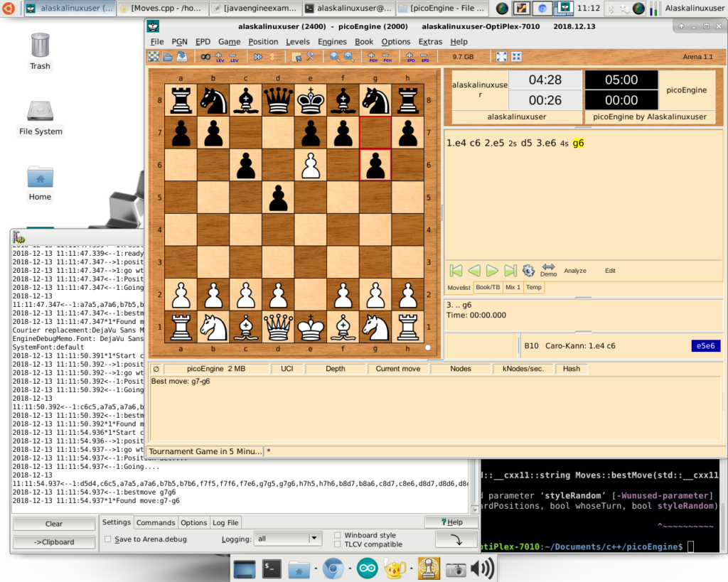Click the zoom in magnifier icon
This screenshot has width=728, height=582.
[x=335, y=57]
